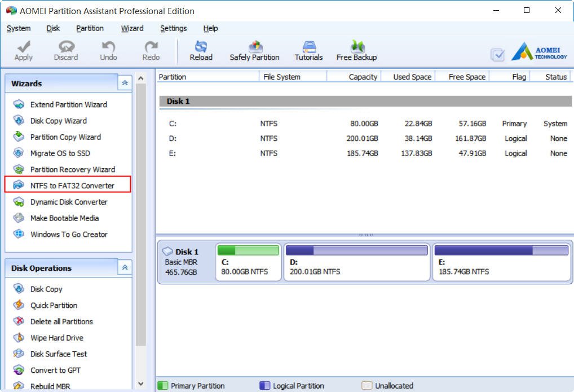Image resolution: width=574 pixels, height=392 pixels.
Task: Open the System menu
Action: pyautogui.click(x=19, y=28)
